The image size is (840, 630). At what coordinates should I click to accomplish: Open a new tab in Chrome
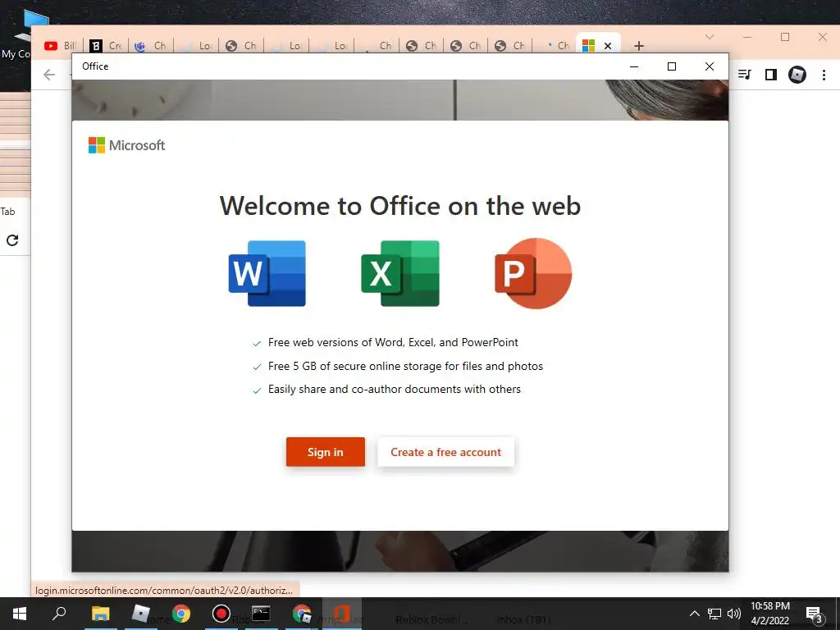pos(638,46)
